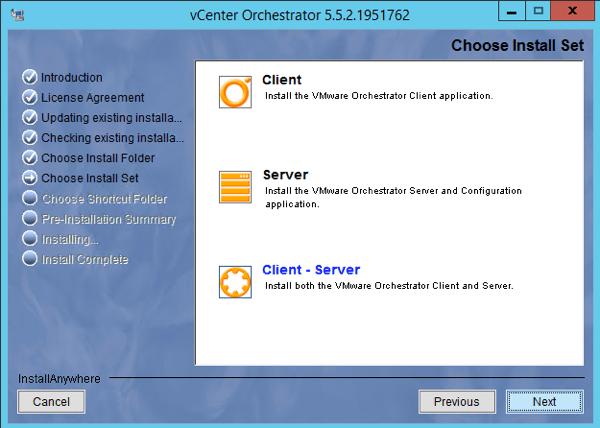Click the Pre-Installation Summary step label
Image resolution: width=600 pixels, height=428 pixels.
(x=108, y=219)
